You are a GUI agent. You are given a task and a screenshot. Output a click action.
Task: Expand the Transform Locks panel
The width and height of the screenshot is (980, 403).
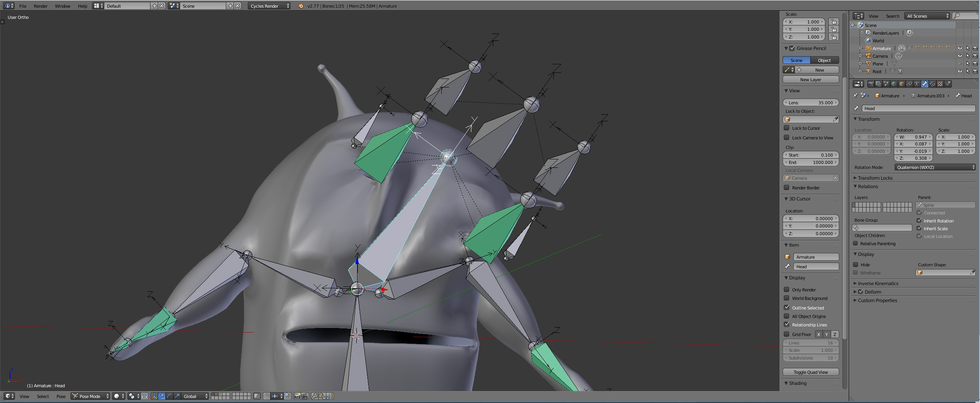875,178
